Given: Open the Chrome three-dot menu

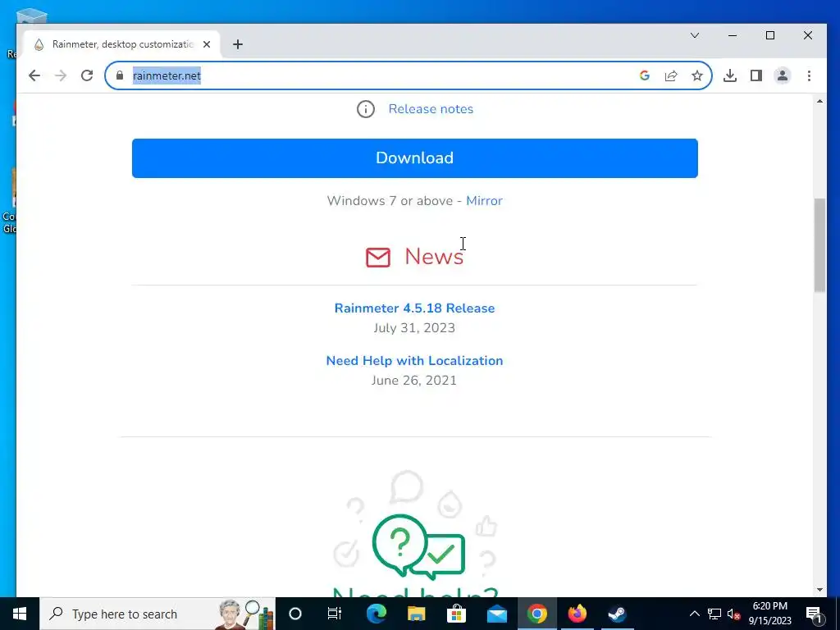Looking at the screenshot, I should (809, 75).
